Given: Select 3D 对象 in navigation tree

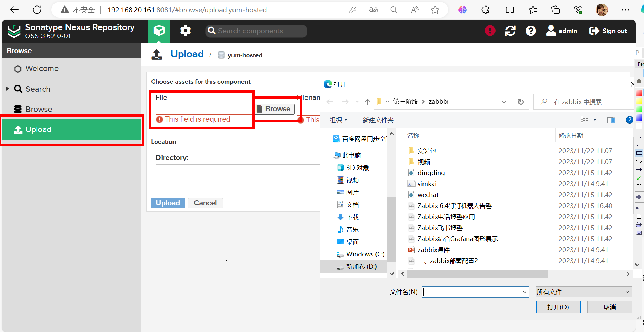Looking at the screenshot, I should pos(353,168).
